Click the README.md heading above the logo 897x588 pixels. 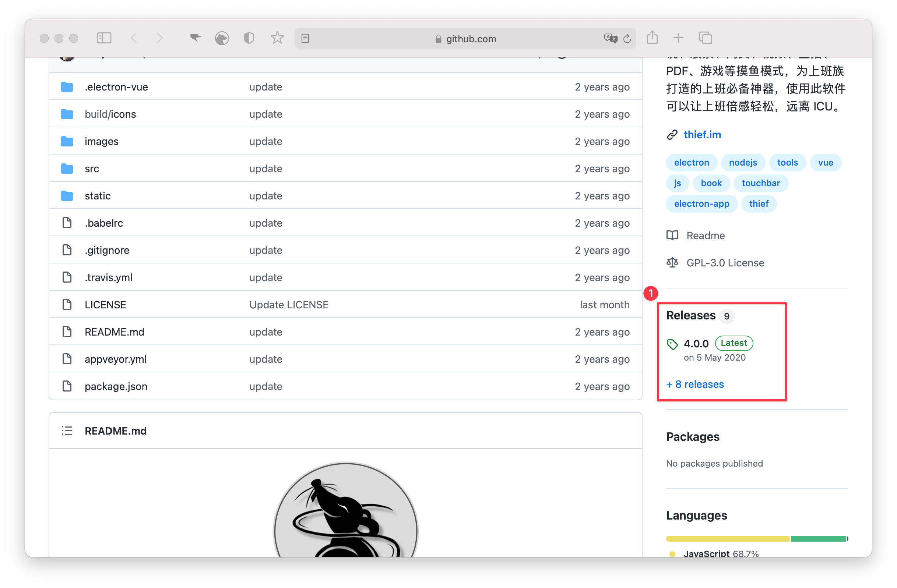pyautogui.click(x=115, y=431)
